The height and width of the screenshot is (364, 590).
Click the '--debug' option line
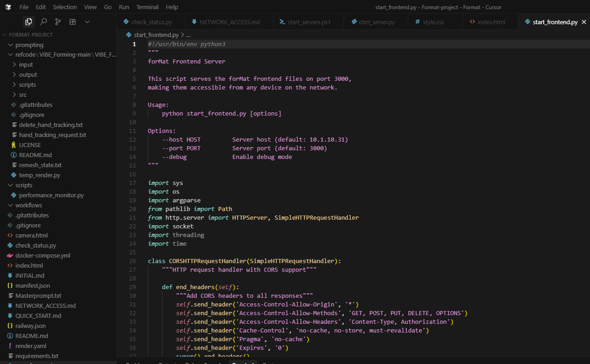coord(227,157)
